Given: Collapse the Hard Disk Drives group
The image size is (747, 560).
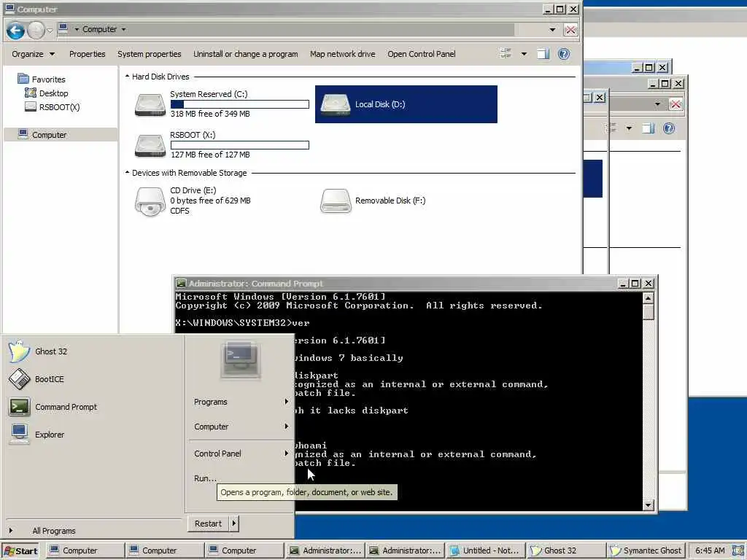Looking at the screenshot, I should [x=127, y=76].
